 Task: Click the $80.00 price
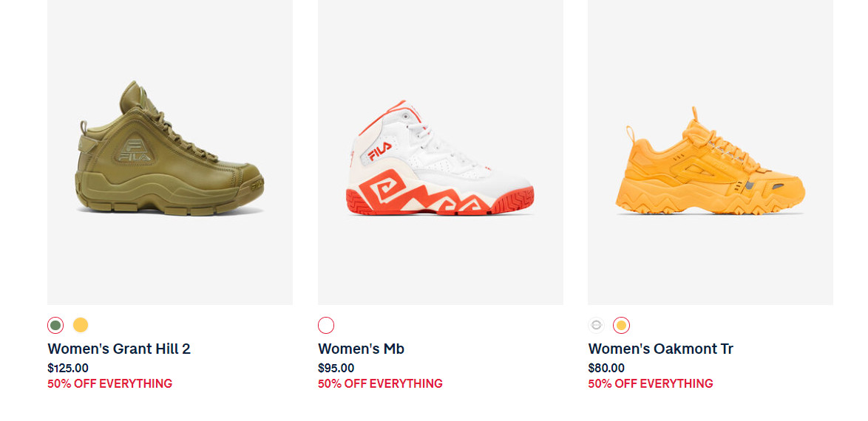coord(606,368)
